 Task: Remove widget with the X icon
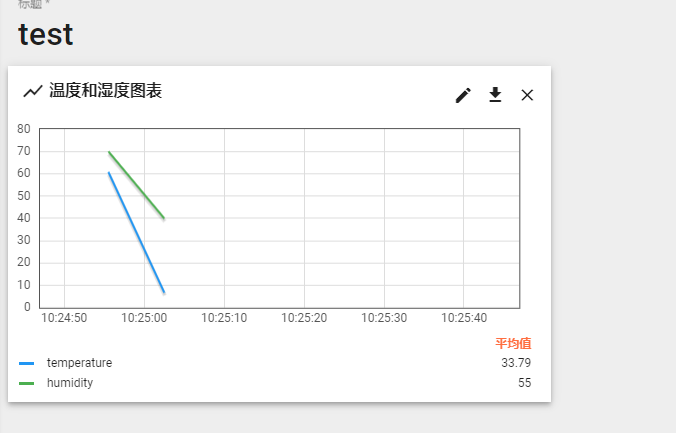pyautogui.click(x=527, y=95)
